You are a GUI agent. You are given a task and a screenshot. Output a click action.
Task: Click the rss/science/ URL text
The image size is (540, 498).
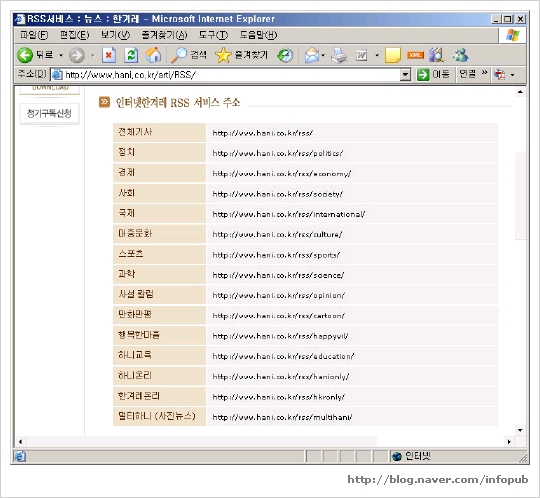(278, 275)
